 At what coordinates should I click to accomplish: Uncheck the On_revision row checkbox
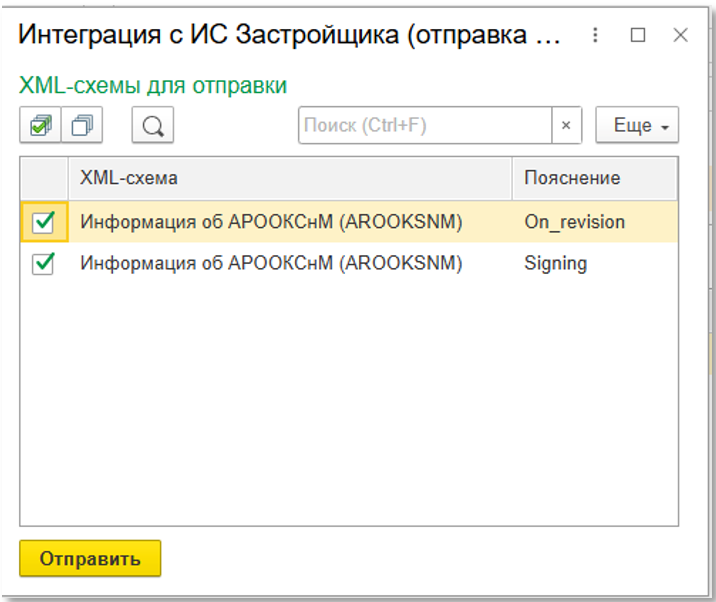[x=44, y=222]
